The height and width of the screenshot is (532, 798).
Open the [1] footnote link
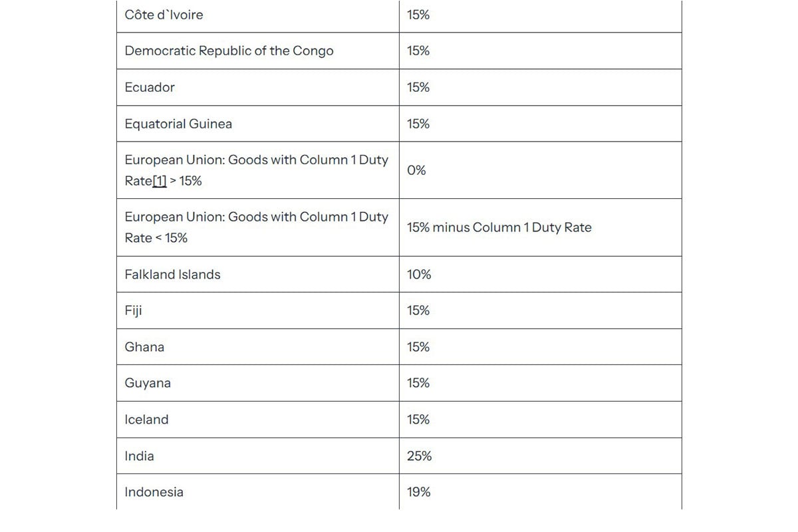click(x=160, y=181)
